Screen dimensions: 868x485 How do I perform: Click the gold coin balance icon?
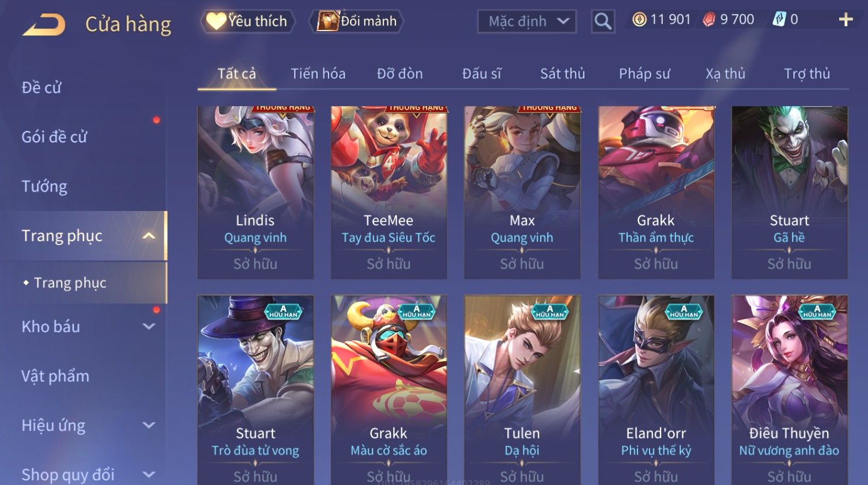[x=639, y=20]
